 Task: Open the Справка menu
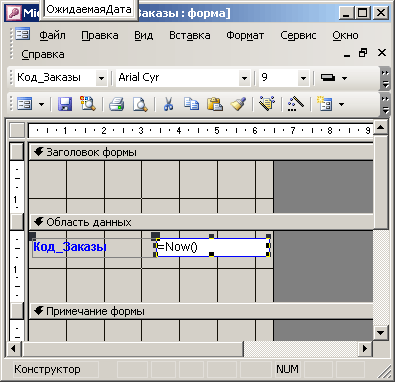[x=43, y=54]
